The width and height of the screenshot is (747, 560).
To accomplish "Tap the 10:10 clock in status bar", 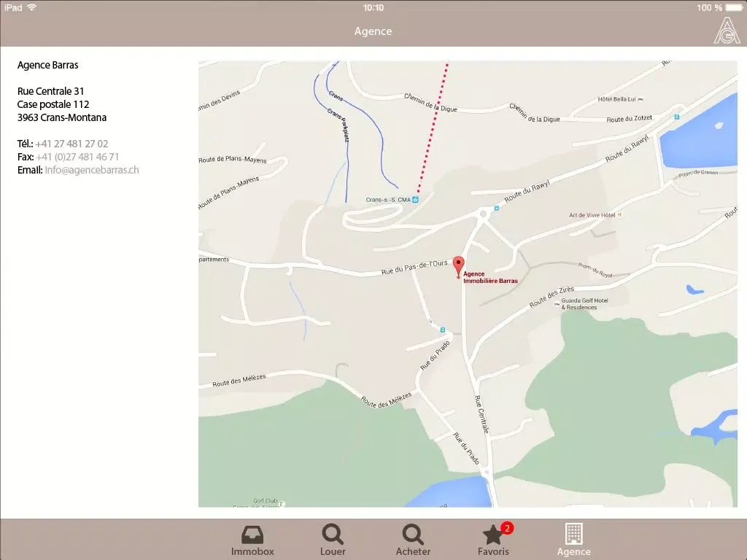I will (373, 7).
